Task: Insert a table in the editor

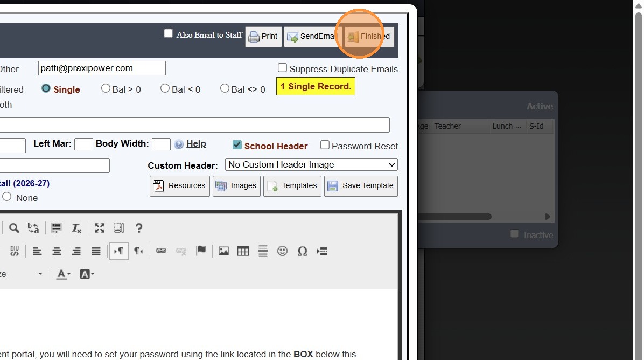Action: (x=243, y=251)
